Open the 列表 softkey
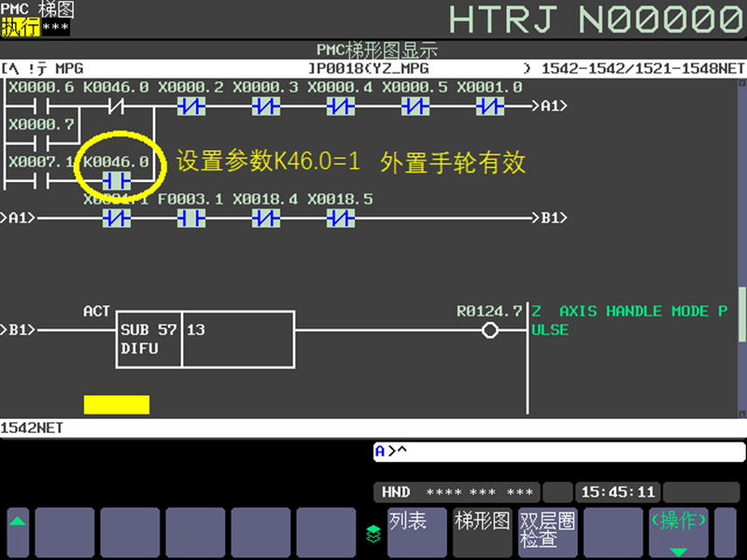Image resolution: width=747 pixels, height=560 pixels. pos(416,532)
